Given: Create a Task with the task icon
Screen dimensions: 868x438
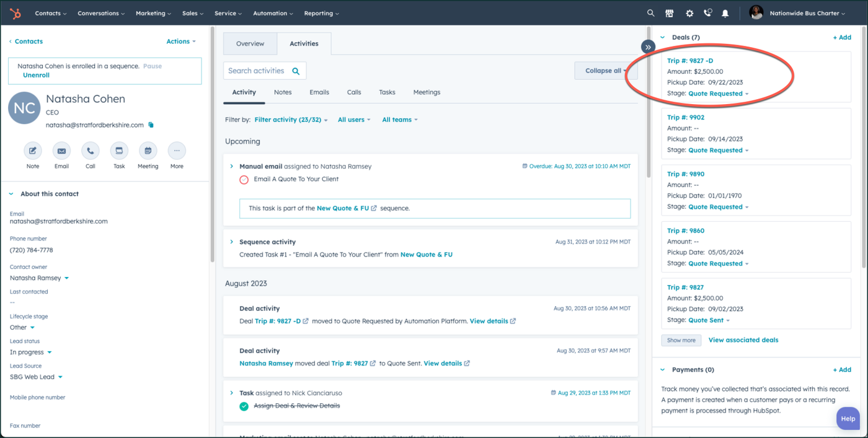Looking at the screenshot, I should [119, 151].
